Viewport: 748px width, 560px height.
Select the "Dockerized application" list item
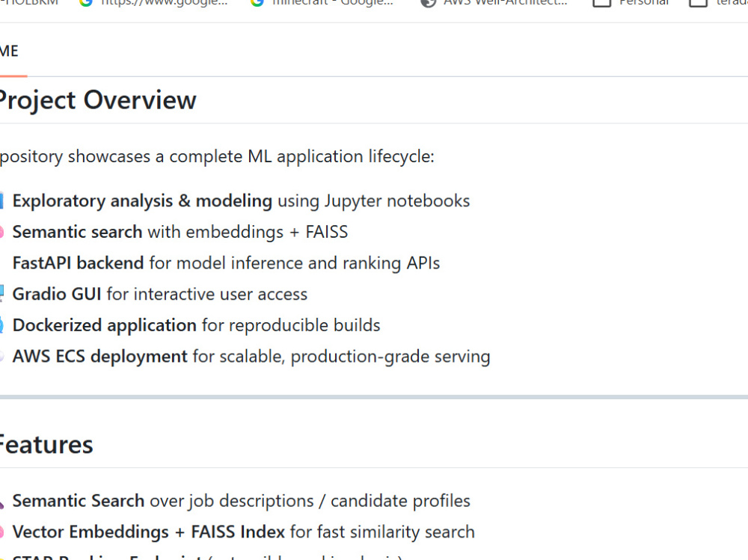click(197, 325)
